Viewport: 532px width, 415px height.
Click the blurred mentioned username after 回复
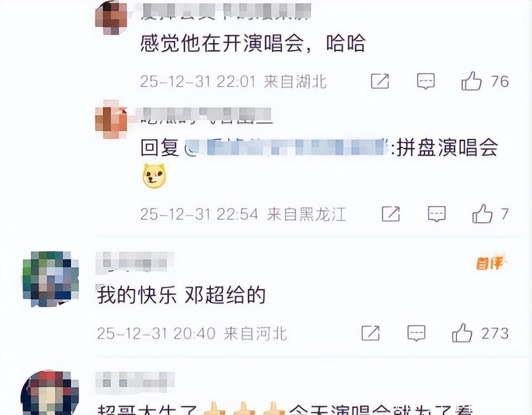coord(286,147)
